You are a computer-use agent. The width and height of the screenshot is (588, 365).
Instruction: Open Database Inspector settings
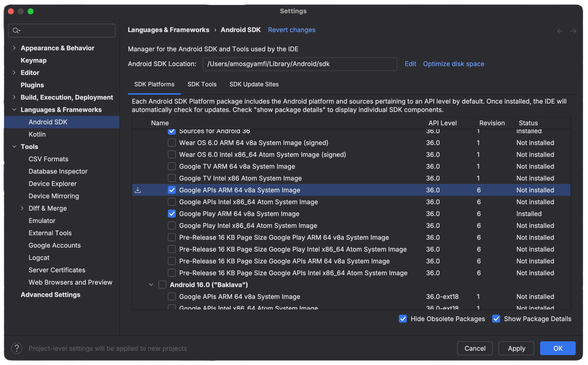(x=58, y=171)
